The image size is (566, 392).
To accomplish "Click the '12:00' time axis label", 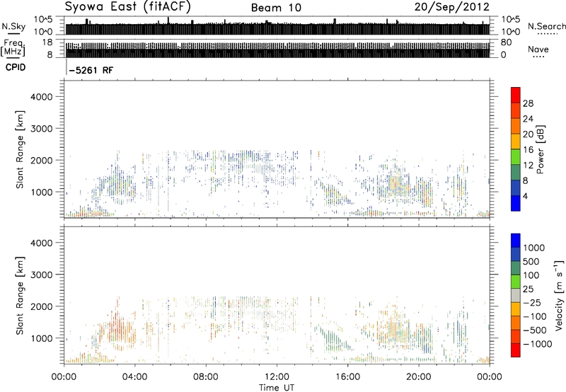I will 277,377.
